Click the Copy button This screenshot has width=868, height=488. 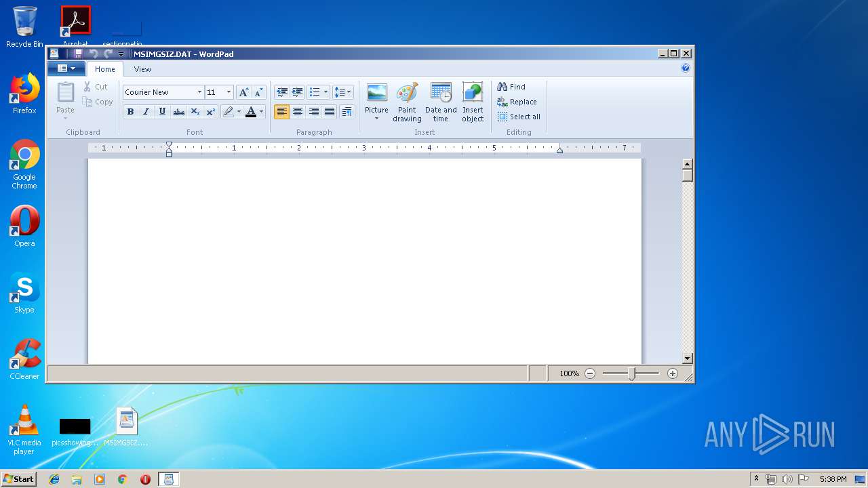tap(98, 102)
